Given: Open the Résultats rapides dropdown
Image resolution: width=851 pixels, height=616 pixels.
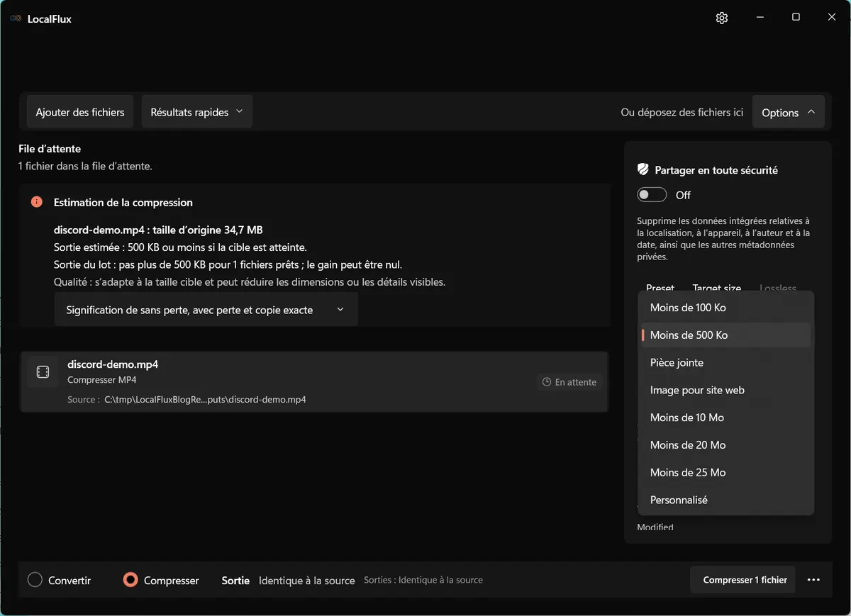Looking at the screenshot, I should [196, 112].
